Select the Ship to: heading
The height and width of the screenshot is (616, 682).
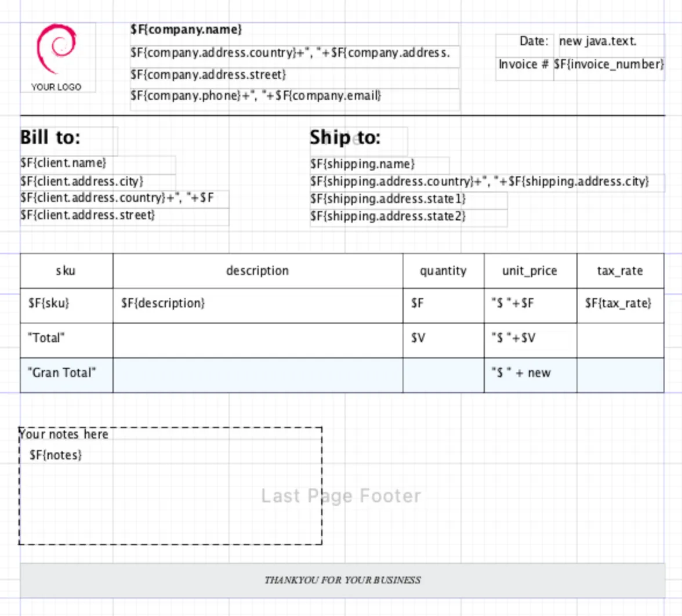click(x=346, y=138)
